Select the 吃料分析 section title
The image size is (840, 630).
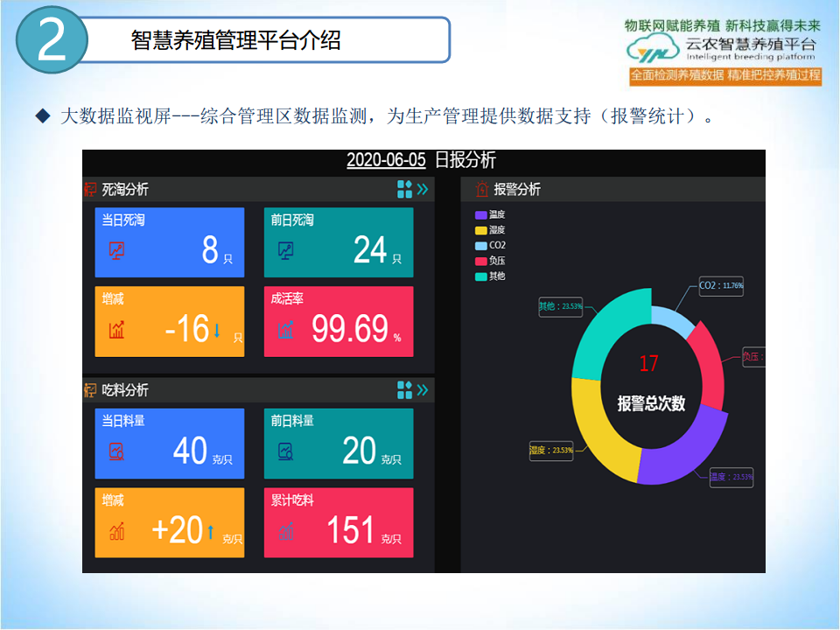pos(125,390)
